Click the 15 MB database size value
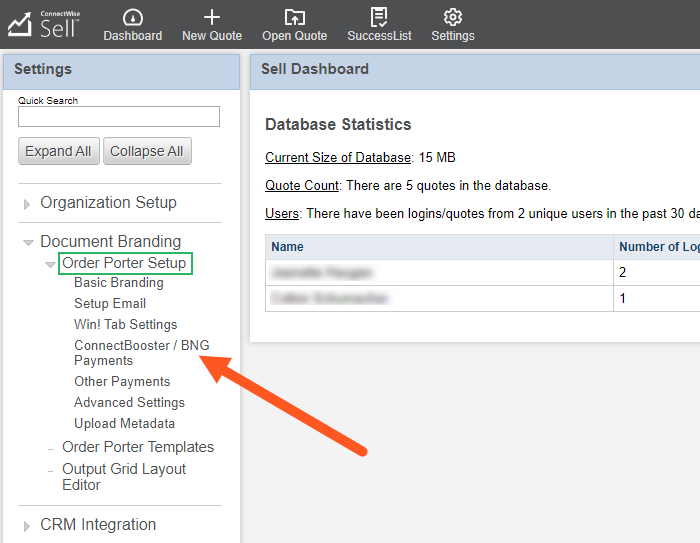Screen dimensions: 700x543 (x=437, y=158)
